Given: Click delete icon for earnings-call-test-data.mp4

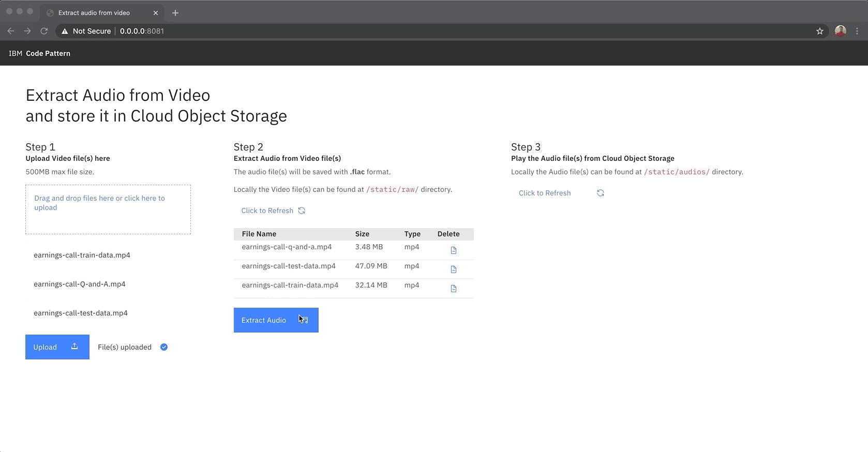Looking at the screenshot, I should 453,269.
